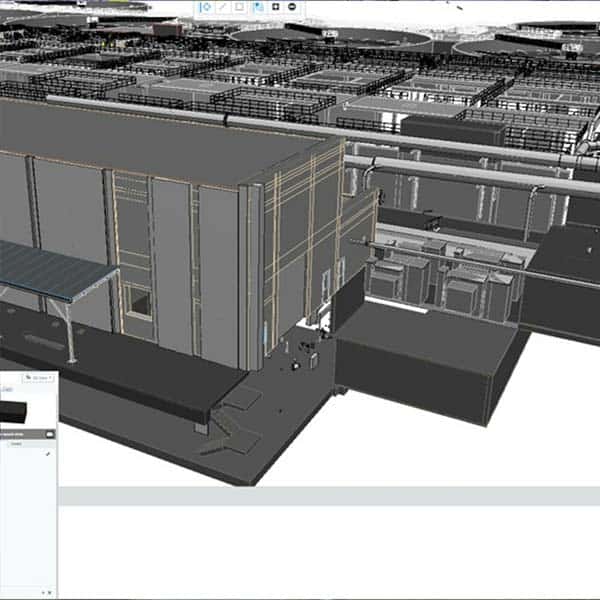
Task: Toggle the white pill on gray panel header
Action: click(47, 435)
